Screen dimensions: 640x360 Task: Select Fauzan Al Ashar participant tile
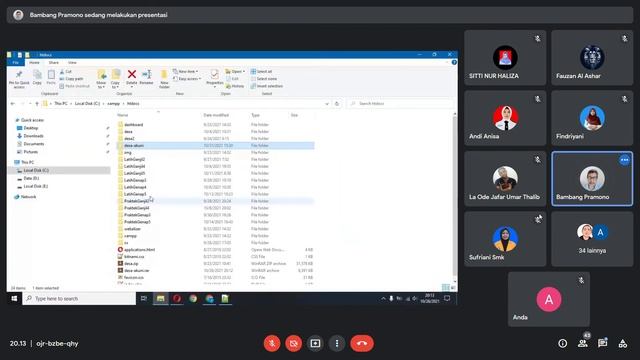click(x=592, y=58)
